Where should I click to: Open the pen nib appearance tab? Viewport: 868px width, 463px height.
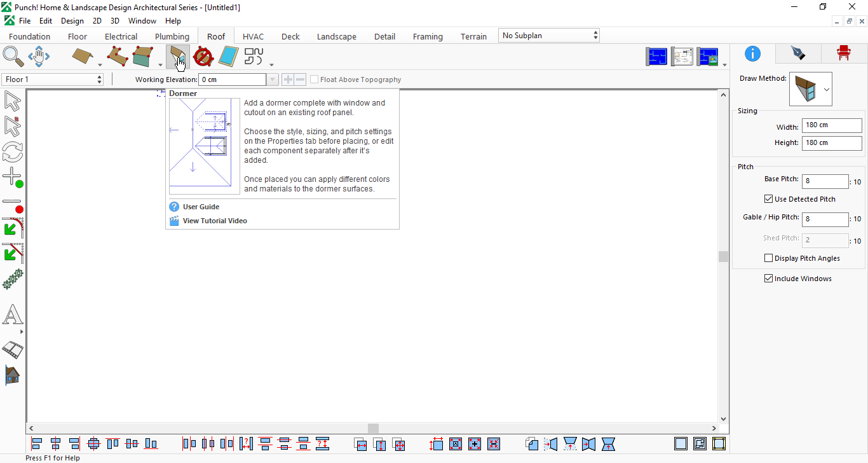(x=797, y=53)
